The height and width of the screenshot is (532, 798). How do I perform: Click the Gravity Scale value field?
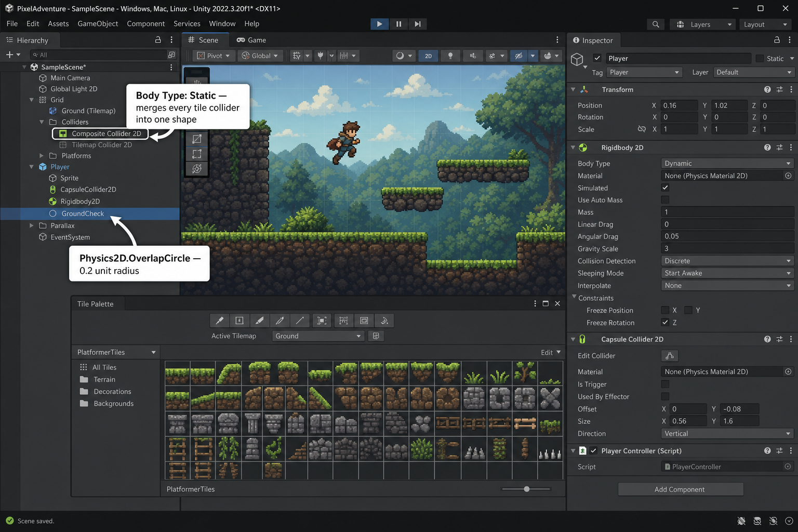[727, 249]
